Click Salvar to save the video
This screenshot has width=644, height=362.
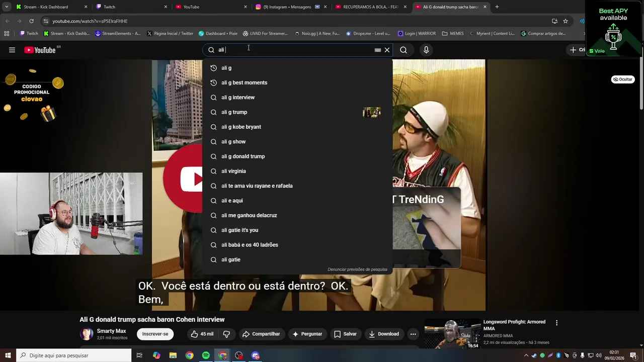[345, 334]
